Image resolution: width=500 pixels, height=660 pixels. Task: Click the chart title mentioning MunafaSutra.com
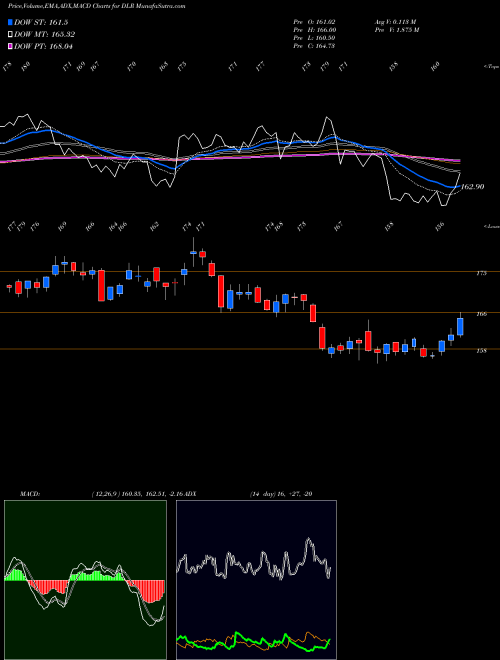[97, 6]
